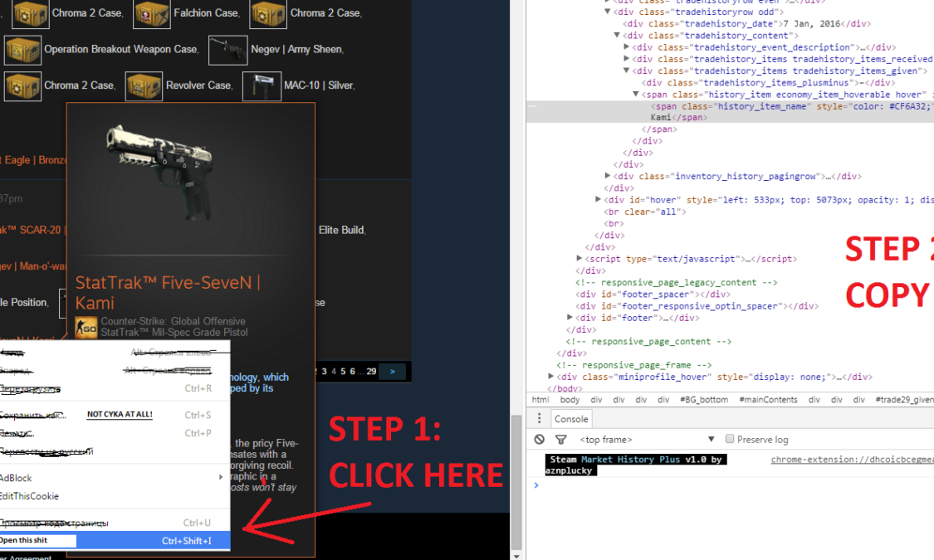Viewport: 934px width, 560px height.
Task: Click the MAC-10 Silver item icon
Action: 262,86
